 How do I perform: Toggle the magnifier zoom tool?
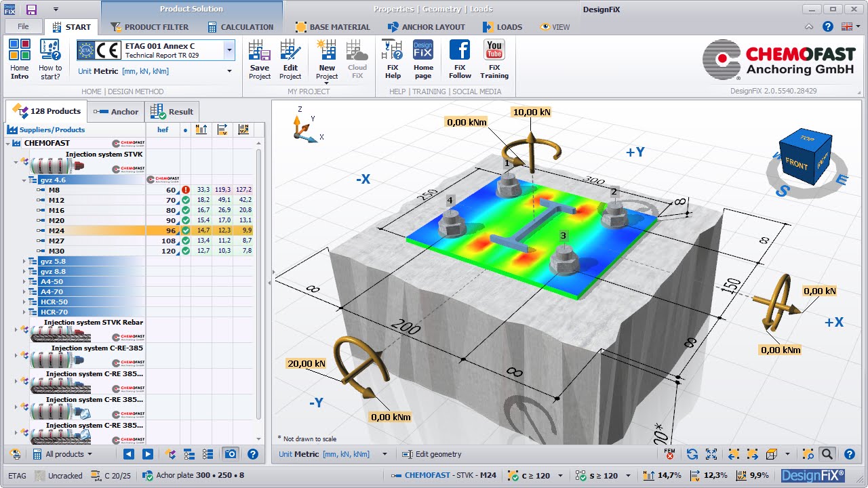(827, 454)
